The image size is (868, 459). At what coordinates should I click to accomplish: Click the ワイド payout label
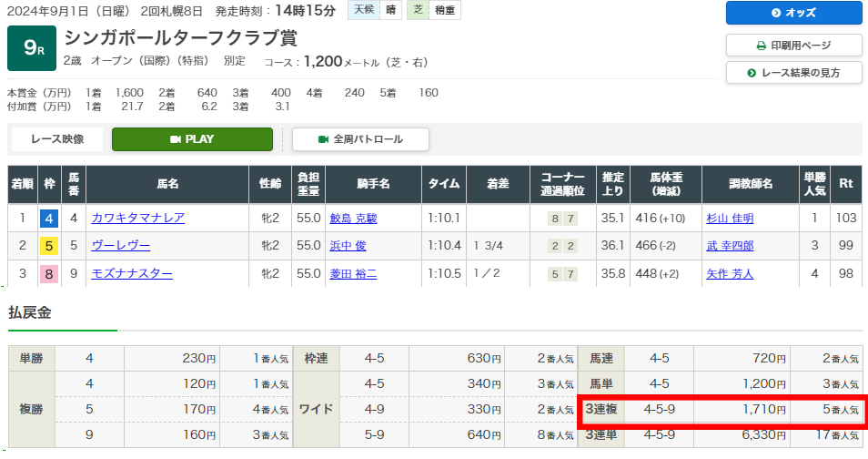tap(316, 409)
